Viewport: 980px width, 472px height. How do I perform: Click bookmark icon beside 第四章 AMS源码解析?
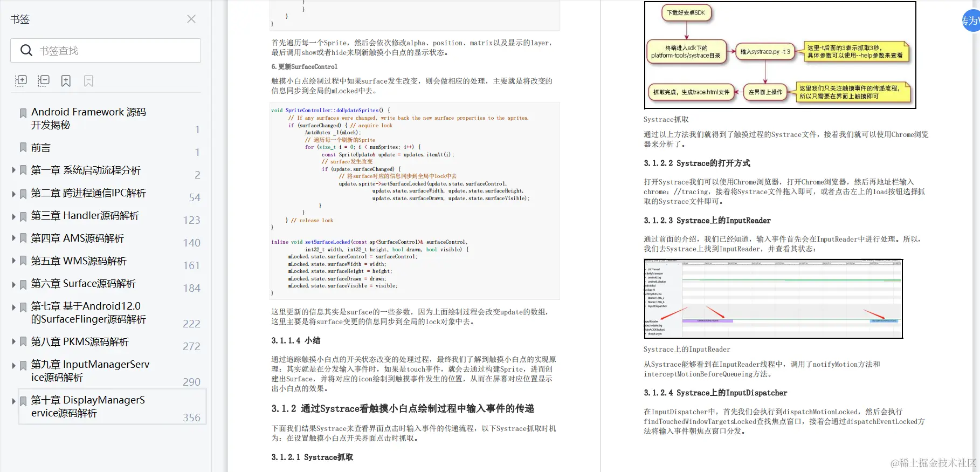[23, 238]
